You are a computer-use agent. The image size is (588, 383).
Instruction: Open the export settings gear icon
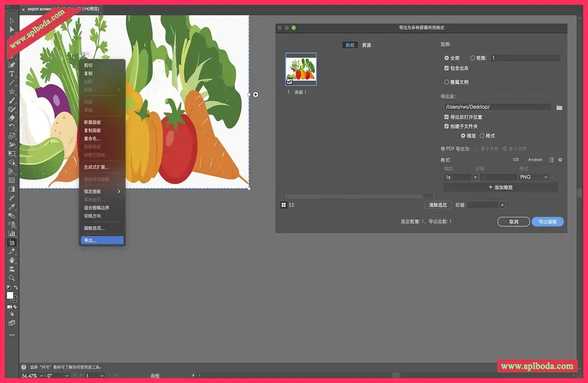(x=560, y=160)
